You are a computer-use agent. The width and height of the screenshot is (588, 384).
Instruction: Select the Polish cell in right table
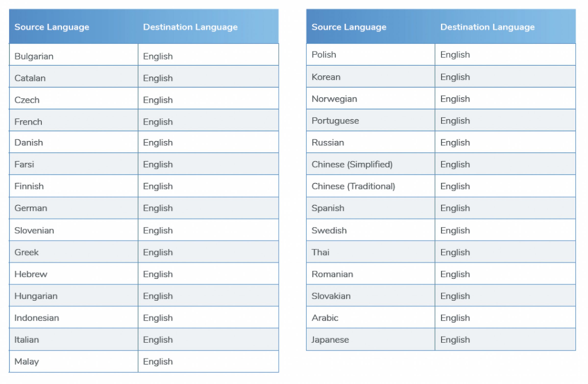click(x=371, y=55)
